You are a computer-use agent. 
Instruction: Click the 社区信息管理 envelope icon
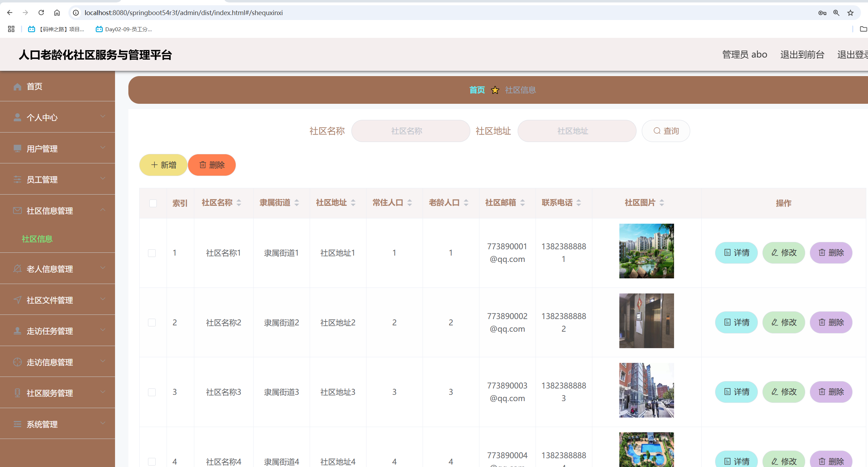tap(17, 210)
